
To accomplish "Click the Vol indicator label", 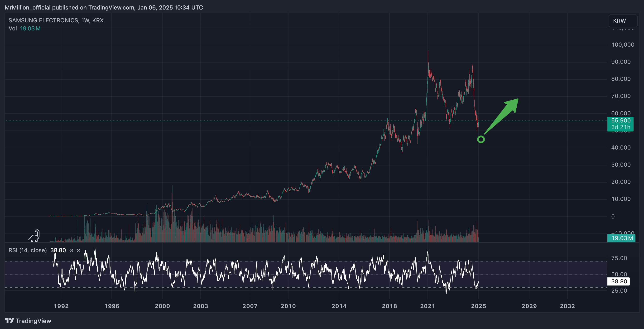I will click(x=13, y=29).
